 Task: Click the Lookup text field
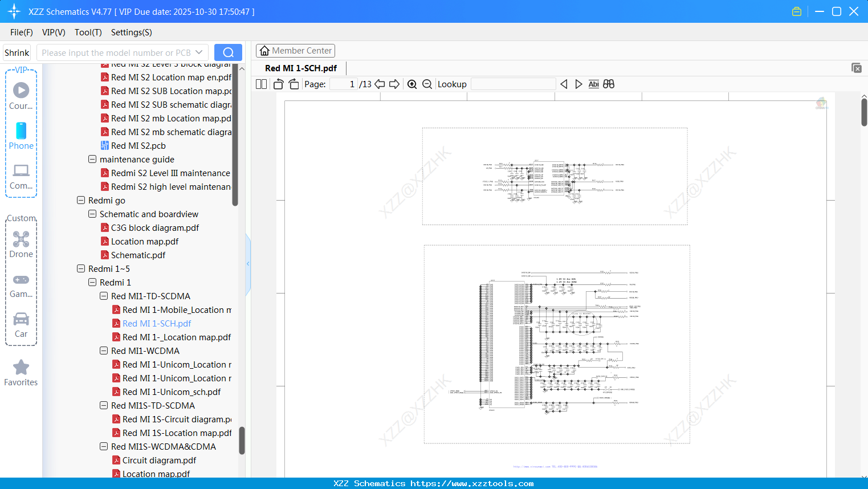coord(514,84)
